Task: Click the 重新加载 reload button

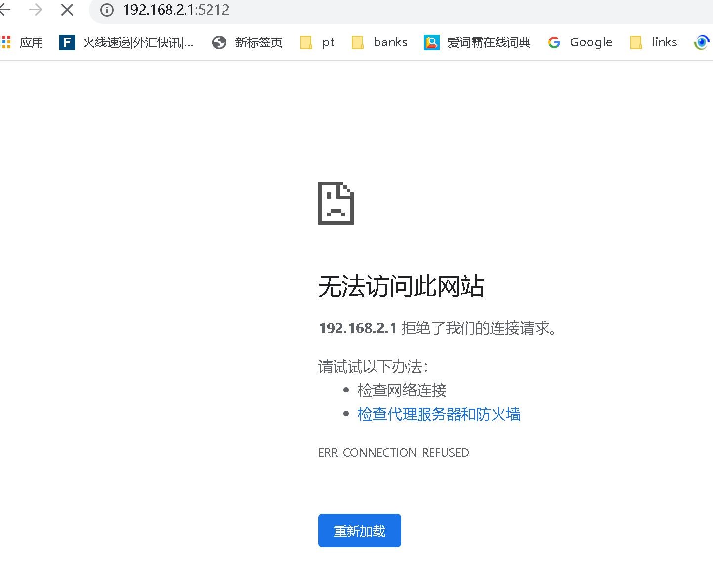Action: (360, 531)
